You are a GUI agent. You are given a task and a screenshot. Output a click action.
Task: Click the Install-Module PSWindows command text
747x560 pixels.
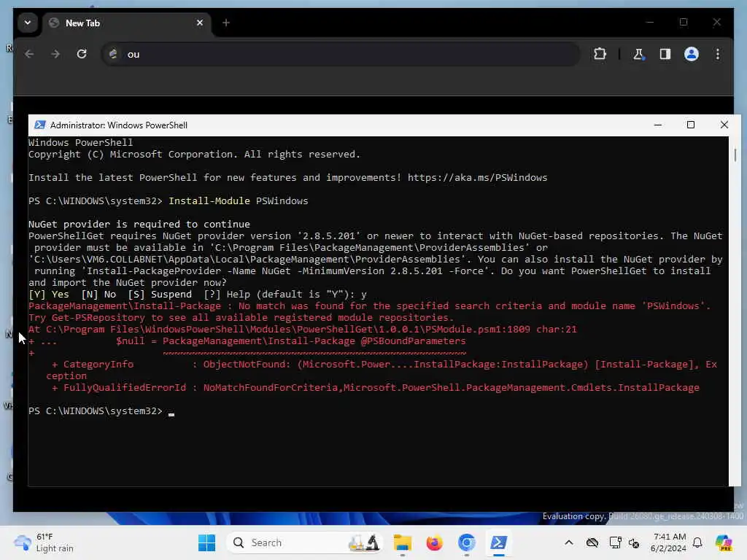(x=239, y=201)
